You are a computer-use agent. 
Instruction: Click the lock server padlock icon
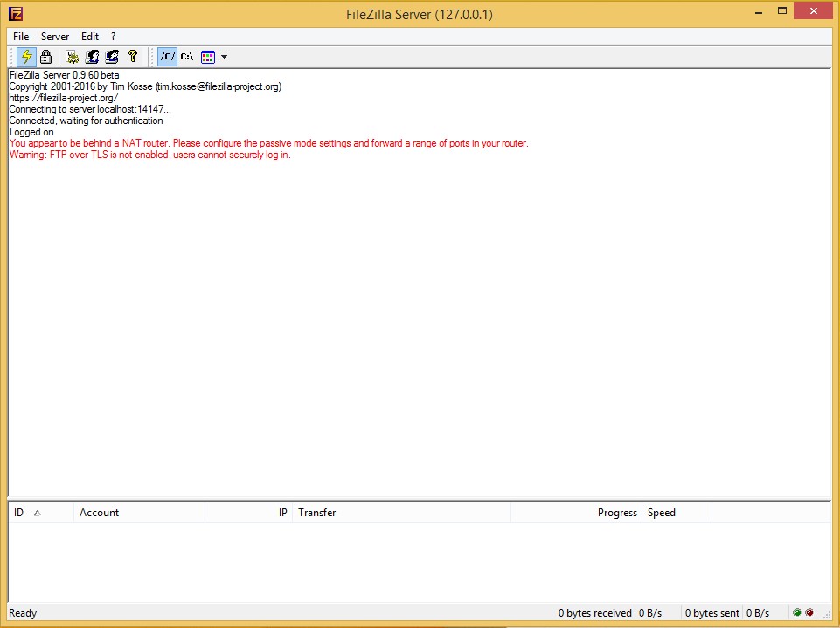pyautogui.click(x=46, y=56)
